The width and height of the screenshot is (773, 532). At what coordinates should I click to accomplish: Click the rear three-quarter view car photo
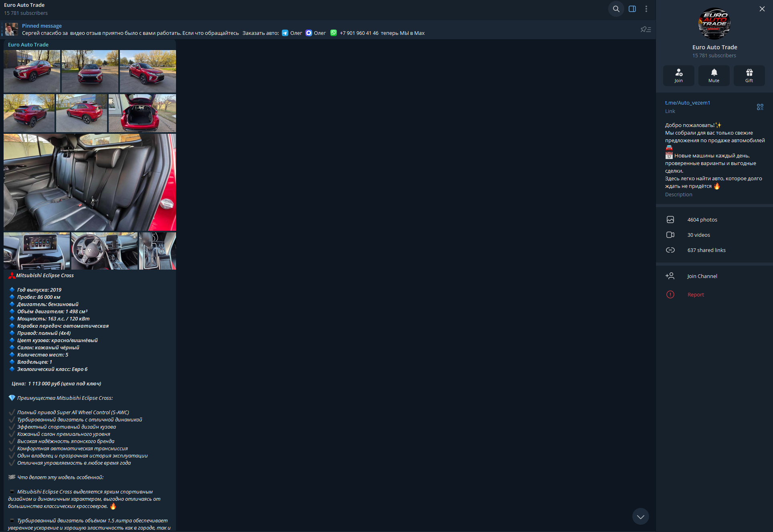(29, 113)
